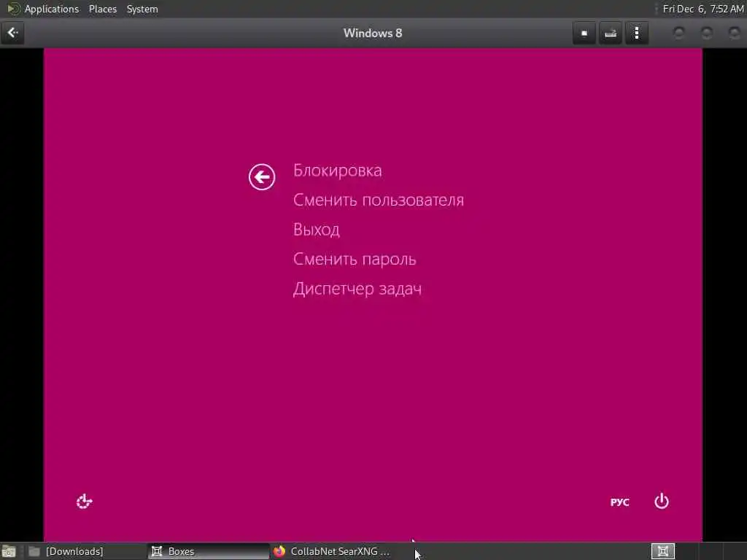This screenshot has height=560, width=747.
Task: Open the keyboard shortcuts button in Boxes
Action: pyautogui.click(x=611, y=34)
